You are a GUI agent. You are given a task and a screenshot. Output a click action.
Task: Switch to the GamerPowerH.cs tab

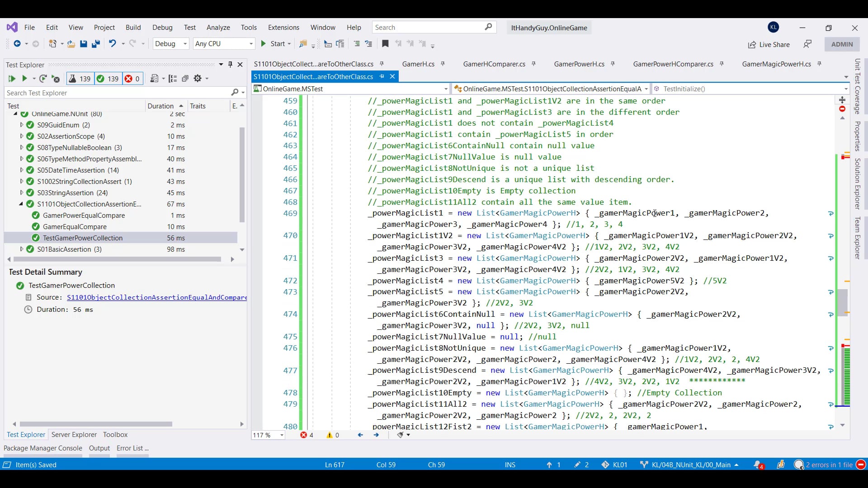click(579, 64)
